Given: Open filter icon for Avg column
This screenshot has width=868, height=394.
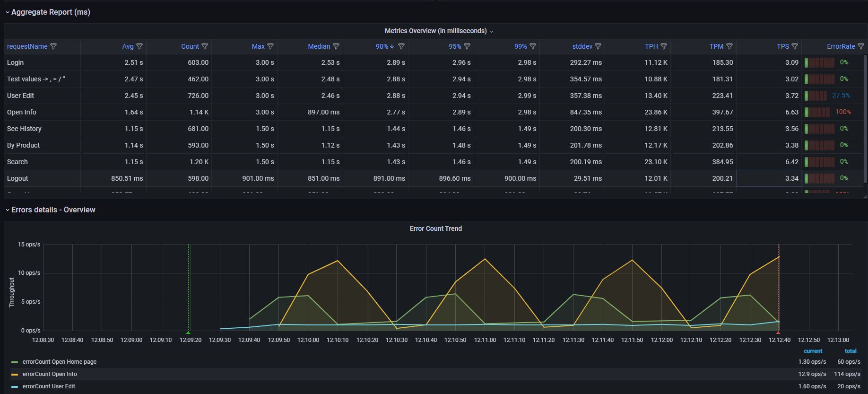Looking at the screenshot, I should tap(139, 46).
